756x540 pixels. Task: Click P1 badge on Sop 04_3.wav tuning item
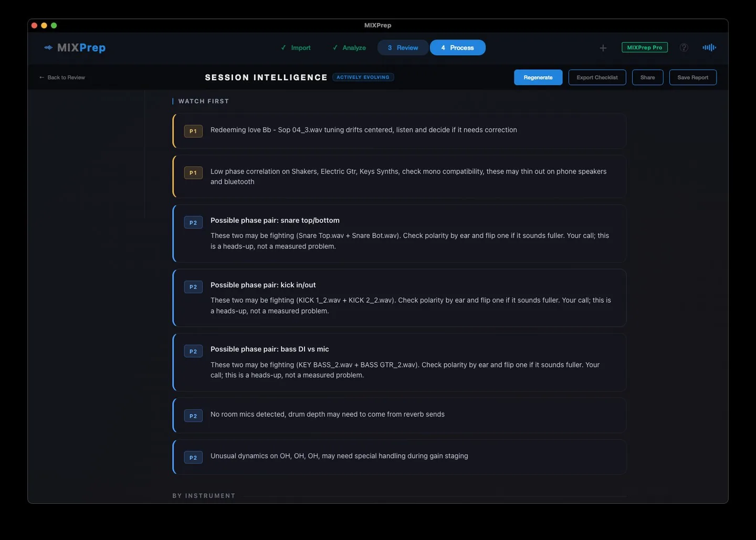coord(193,131)
